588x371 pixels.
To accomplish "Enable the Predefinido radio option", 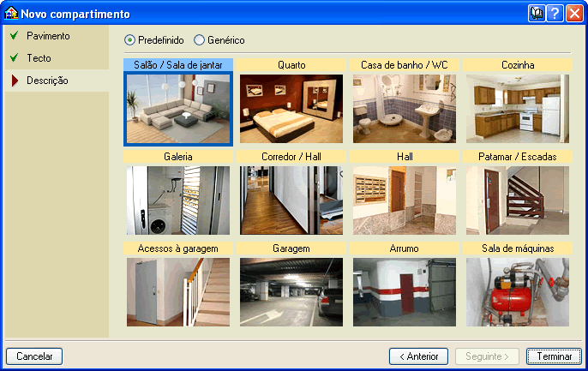I will click(x=130, y=40).
